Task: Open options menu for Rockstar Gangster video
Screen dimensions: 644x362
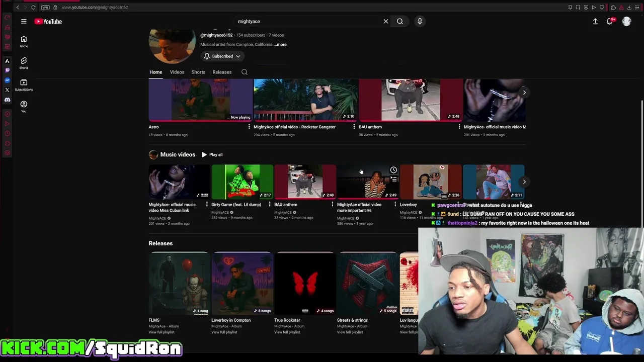Action: click(x=354, y=127)
